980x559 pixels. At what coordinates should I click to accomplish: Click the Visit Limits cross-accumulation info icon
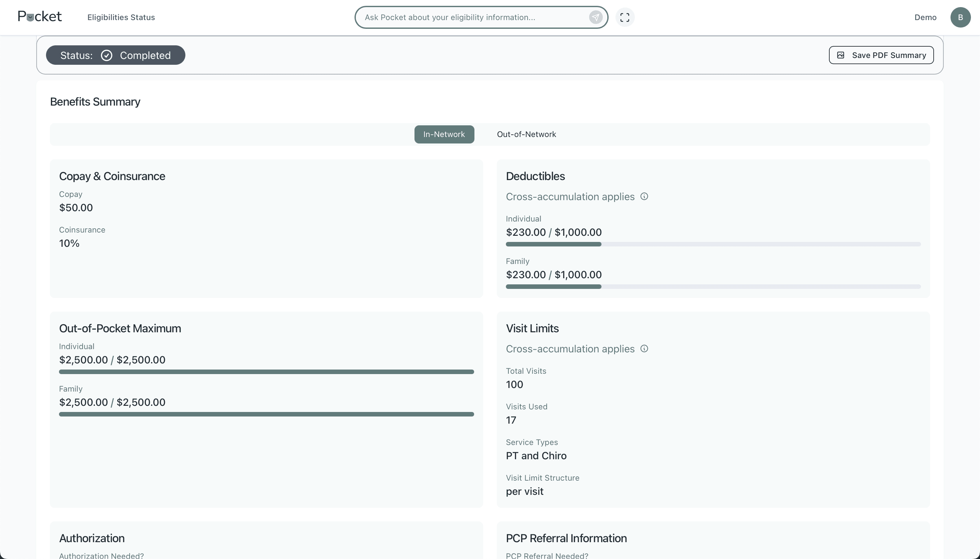(x=644, y=348)
